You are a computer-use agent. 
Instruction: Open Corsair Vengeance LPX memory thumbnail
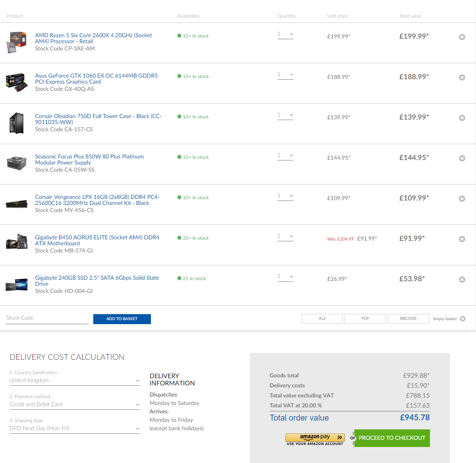pyautogui.click(x=17, y=204)
